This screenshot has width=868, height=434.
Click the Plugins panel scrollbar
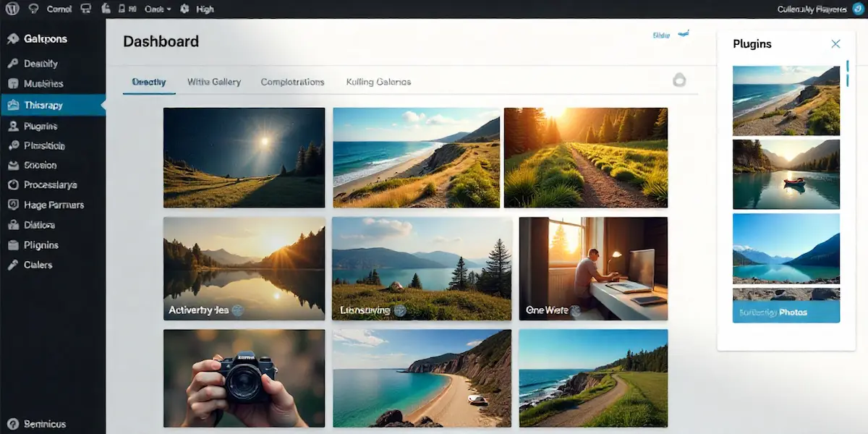click(847, 74)
